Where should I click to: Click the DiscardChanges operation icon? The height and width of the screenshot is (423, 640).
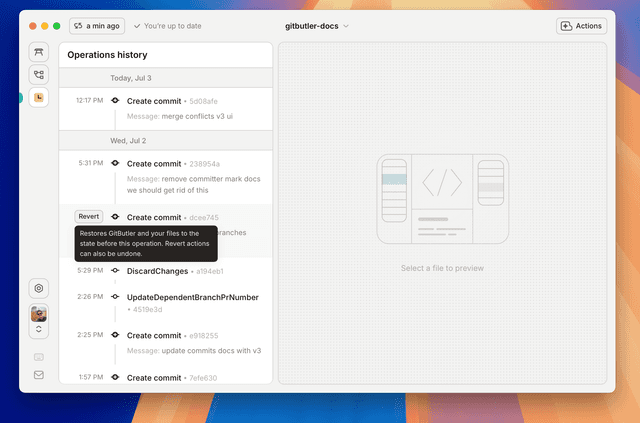tap(115, 270)
